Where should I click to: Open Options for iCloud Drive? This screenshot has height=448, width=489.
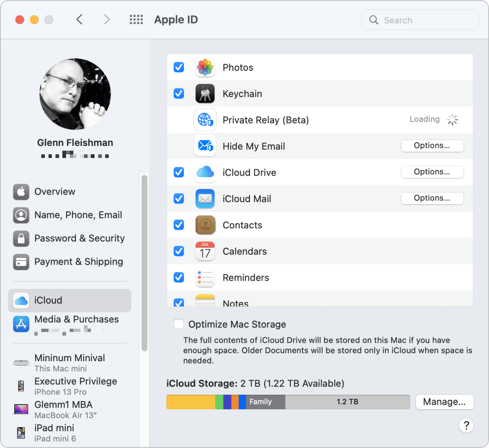point(432,172)
